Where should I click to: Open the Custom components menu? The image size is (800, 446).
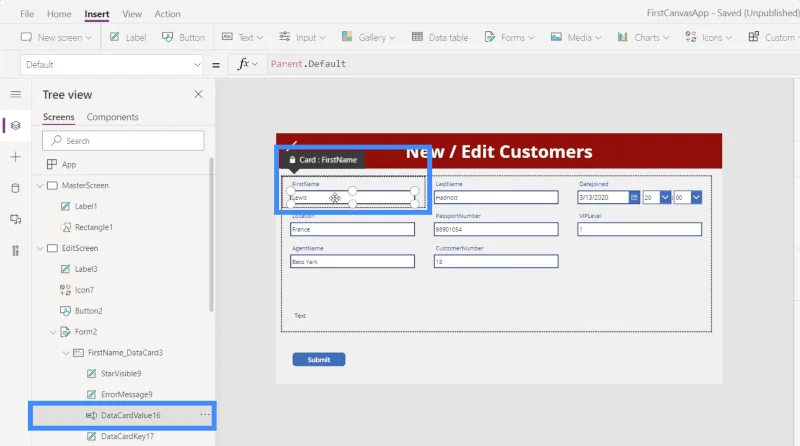pyautogui.click(x=772, y=37)
